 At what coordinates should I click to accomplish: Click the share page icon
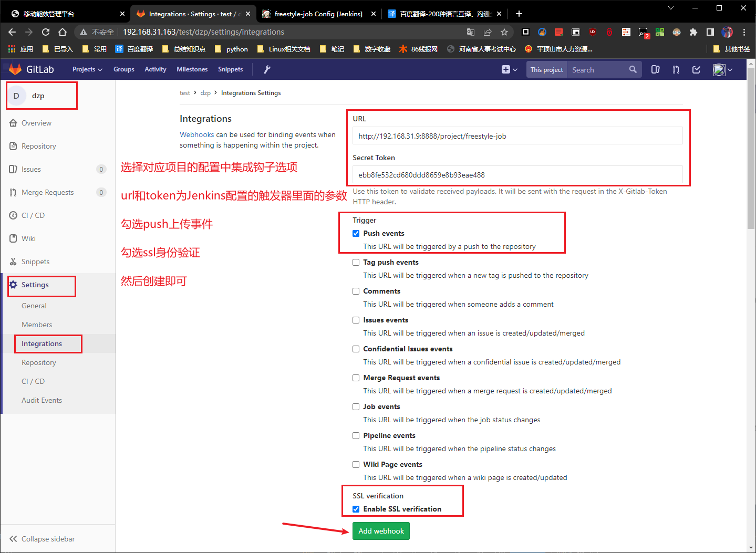488,32
